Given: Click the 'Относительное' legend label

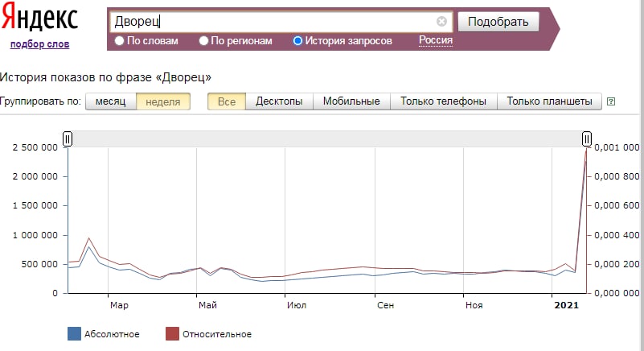Looking at the screenshot, I should [x=217, y=334].
